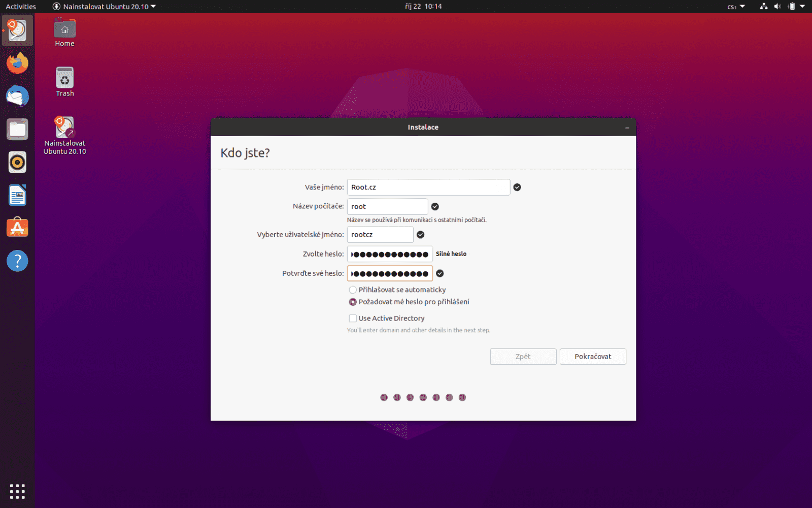
Task: Open the Files application in the dock
Action: pyautogui.click(x=17, y=129)
